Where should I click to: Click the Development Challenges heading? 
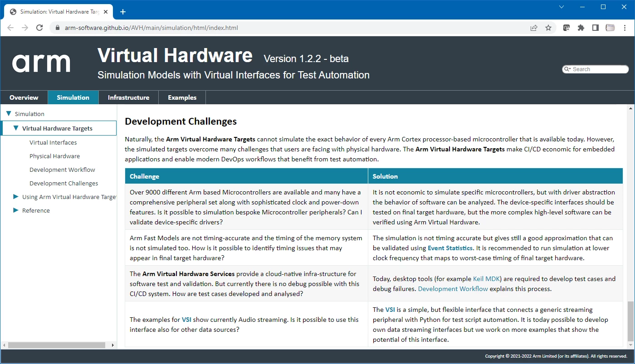181,121
